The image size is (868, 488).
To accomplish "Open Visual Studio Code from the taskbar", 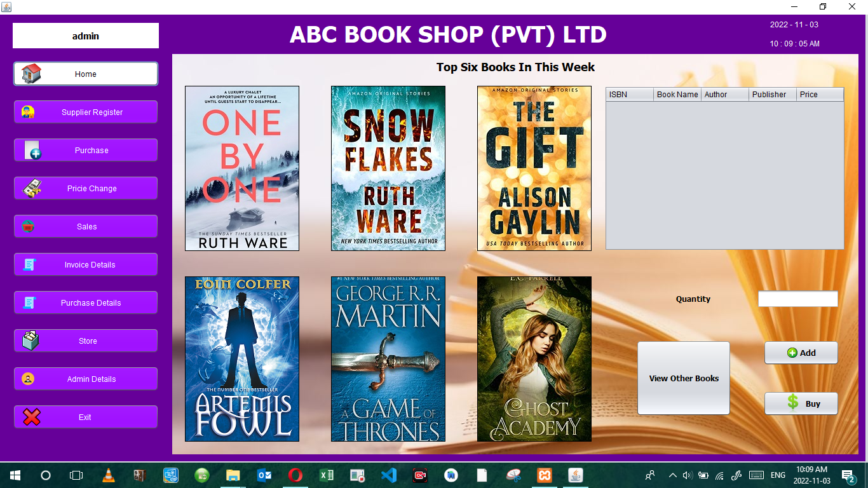I will (389, 475).
